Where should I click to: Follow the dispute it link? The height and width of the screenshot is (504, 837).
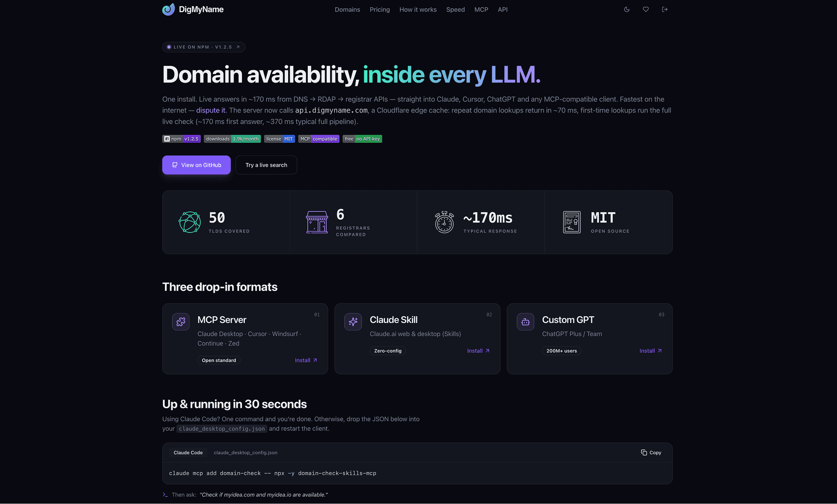(x=210, y=110)
